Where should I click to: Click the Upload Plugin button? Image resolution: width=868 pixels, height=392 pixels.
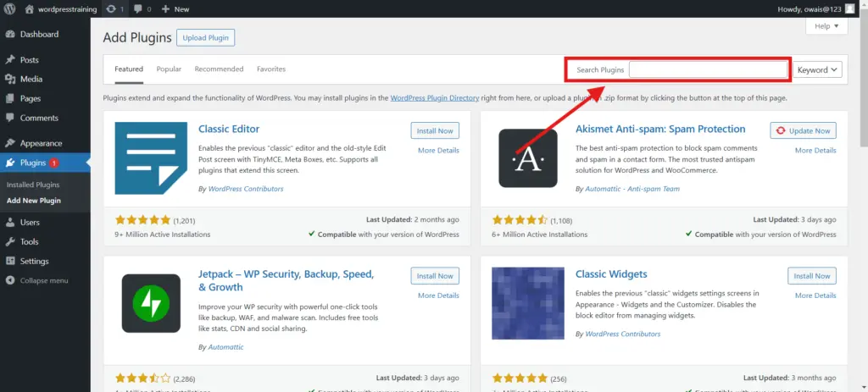coord(206,37)
